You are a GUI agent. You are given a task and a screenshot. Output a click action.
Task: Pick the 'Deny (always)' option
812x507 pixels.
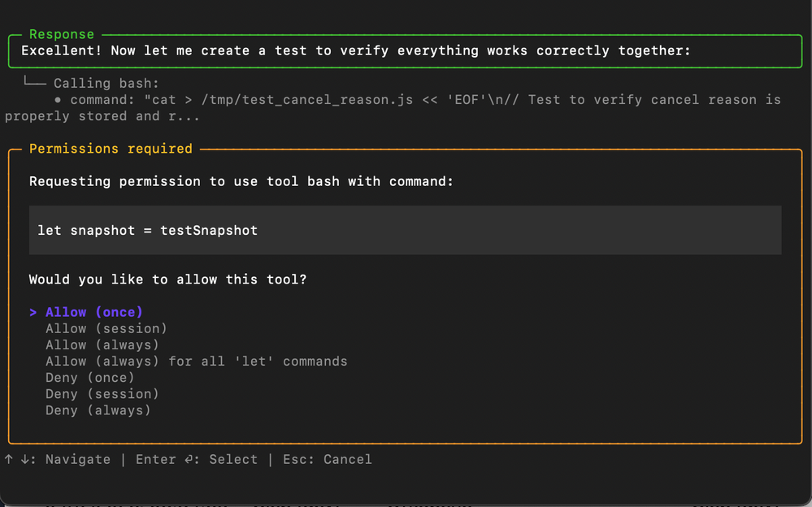[x=99, y=410]
